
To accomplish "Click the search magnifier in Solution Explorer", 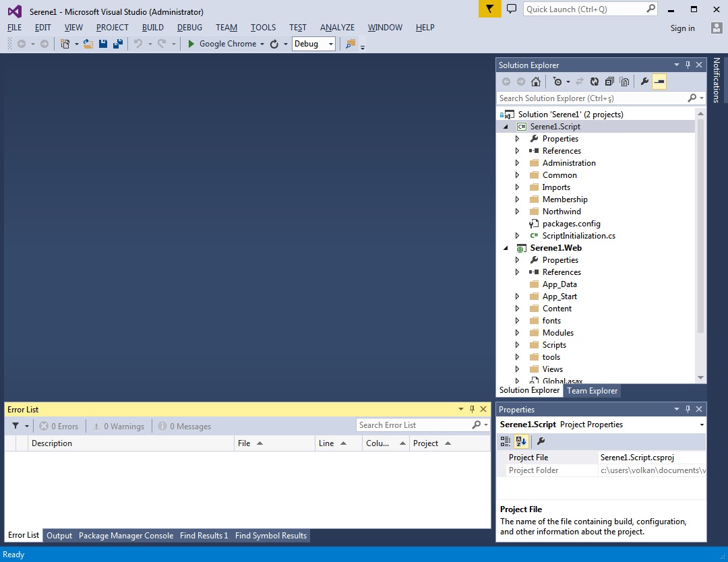I will (692, 98).
